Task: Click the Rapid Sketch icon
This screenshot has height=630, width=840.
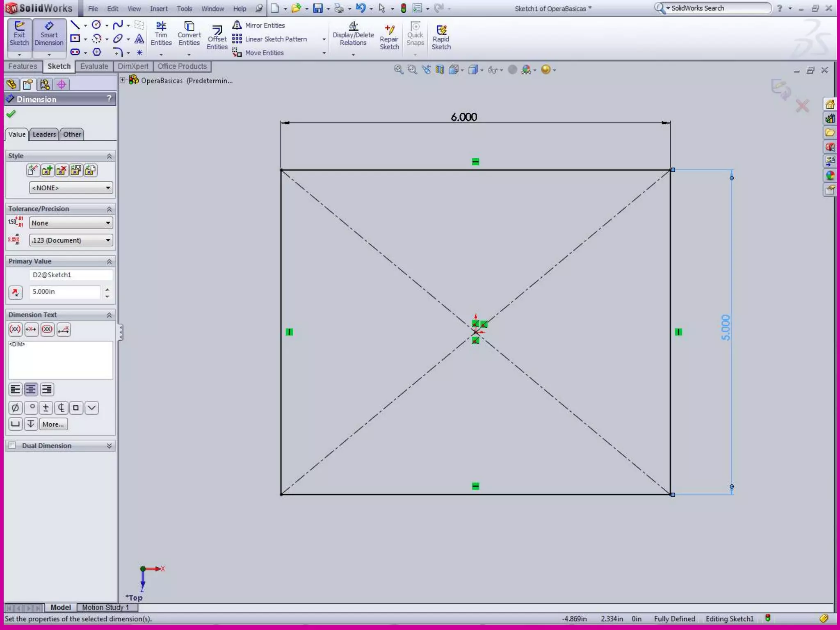Action: tap(441, 38)
